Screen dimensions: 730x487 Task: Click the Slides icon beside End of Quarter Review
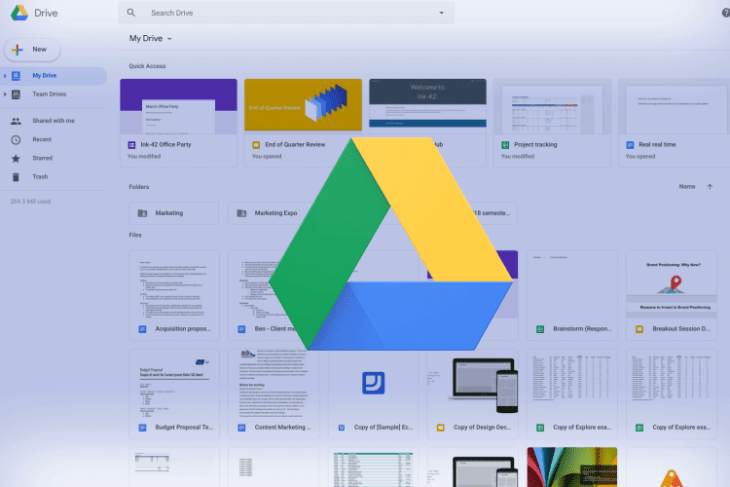tap(256, 145)
